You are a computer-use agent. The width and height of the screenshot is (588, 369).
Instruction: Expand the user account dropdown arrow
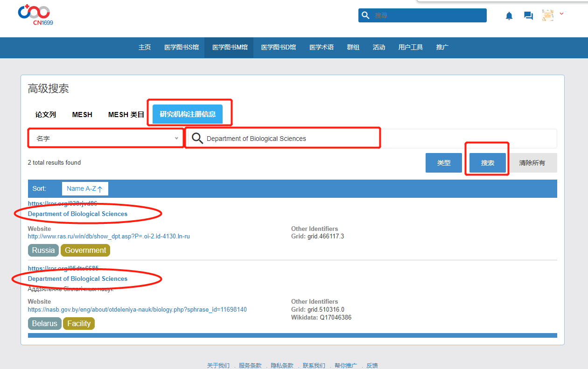(x=561, y=14)
